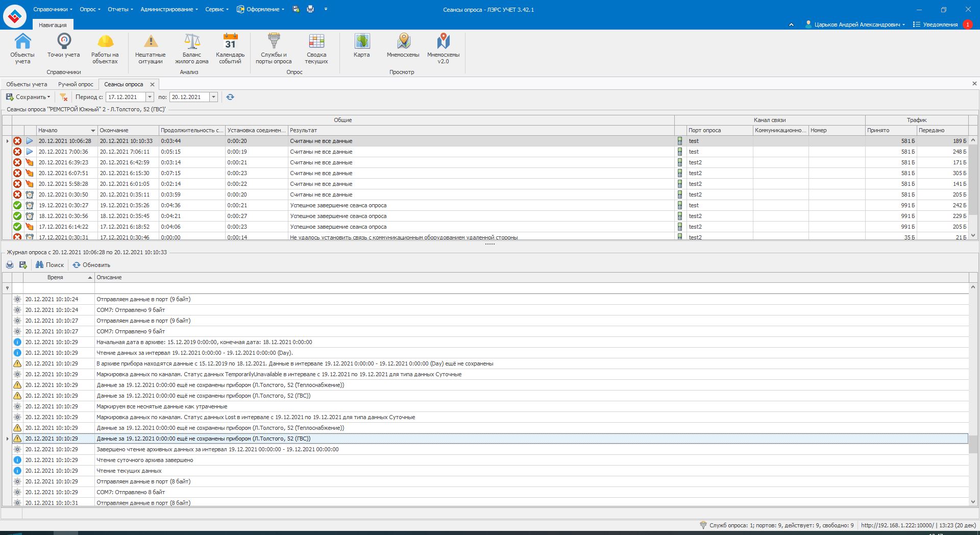Open the Администрирование menu
Screen dimensions: 980x535
[x=169, y=9]
